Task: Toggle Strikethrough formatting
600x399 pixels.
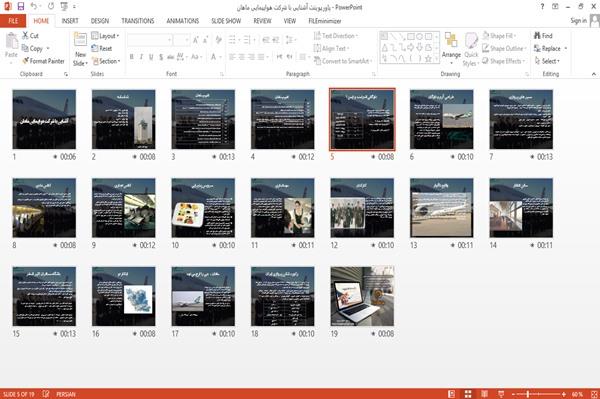Action: click(171, 57)
